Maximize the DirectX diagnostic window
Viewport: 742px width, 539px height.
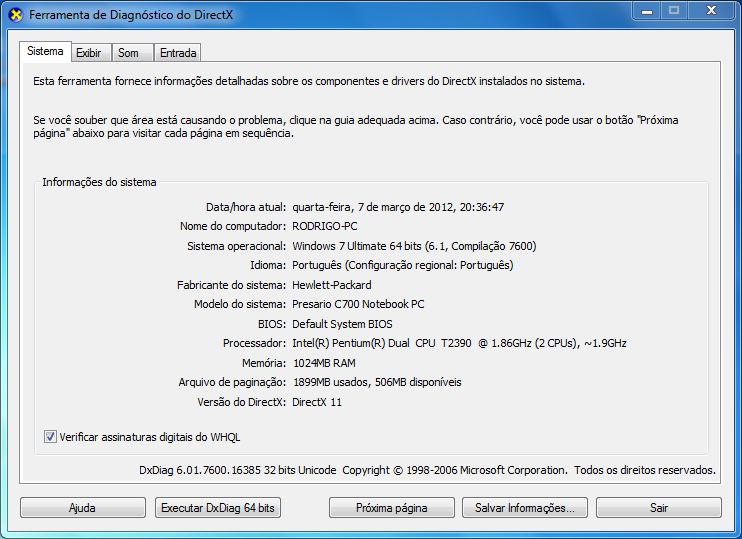673,11
